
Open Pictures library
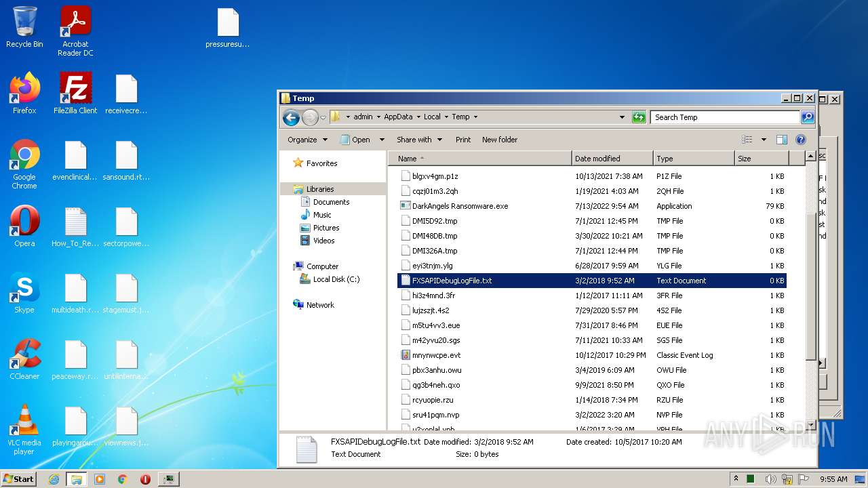326,228
